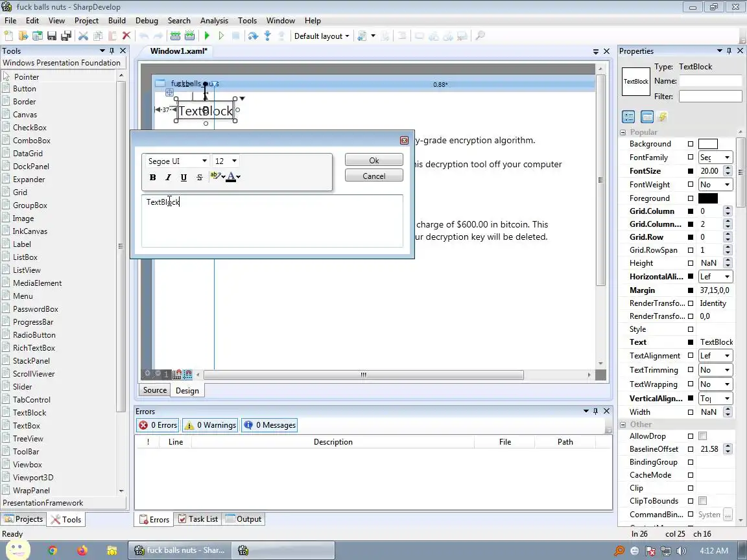Select the Button control in Tools list
The width and height of the screenshot is (747, 560).
coord(24,89)
